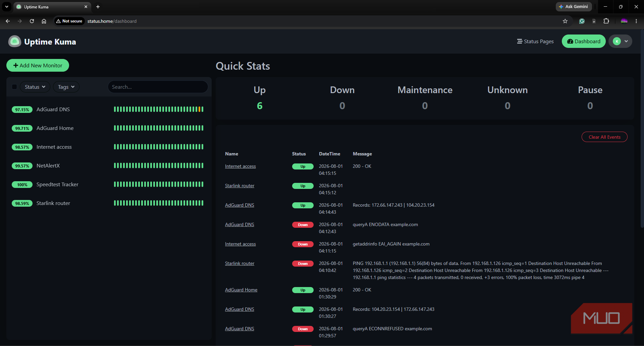The height and width of the screenshot is (346, 644).
Task: Click the user avatar K icon
Action: pyautogui.click(x=617, y=42)
